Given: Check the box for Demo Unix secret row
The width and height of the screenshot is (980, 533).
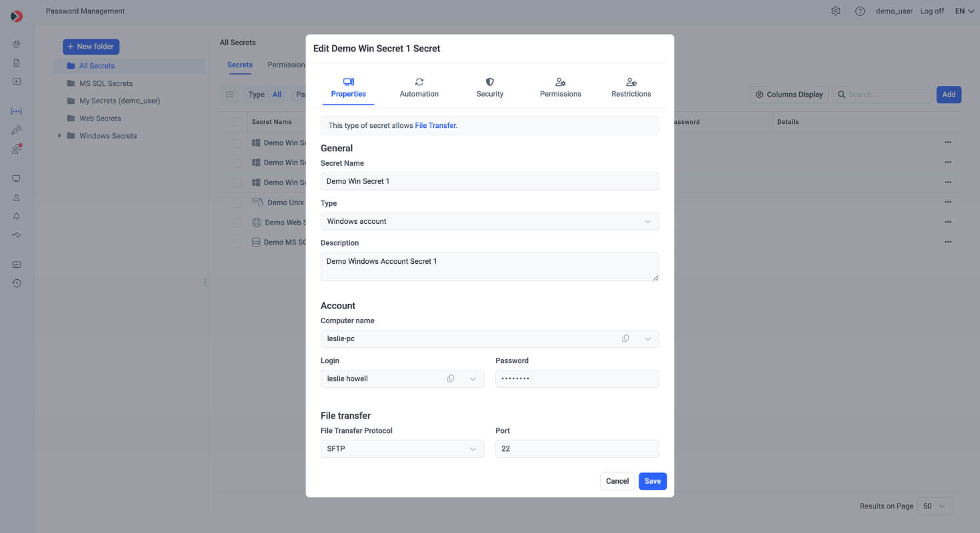Looking at the screenshot, I should [237, 203].
